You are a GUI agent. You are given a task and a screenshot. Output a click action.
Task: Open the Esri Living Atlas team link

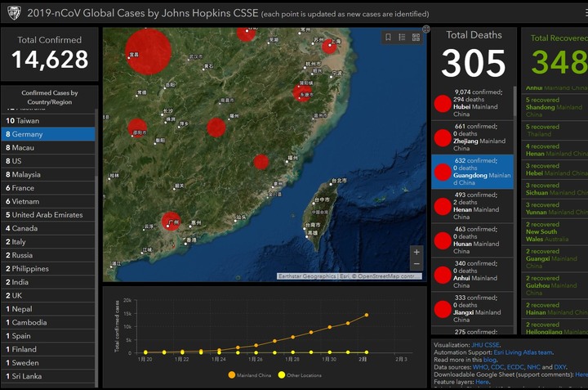[x=523, y=352]
